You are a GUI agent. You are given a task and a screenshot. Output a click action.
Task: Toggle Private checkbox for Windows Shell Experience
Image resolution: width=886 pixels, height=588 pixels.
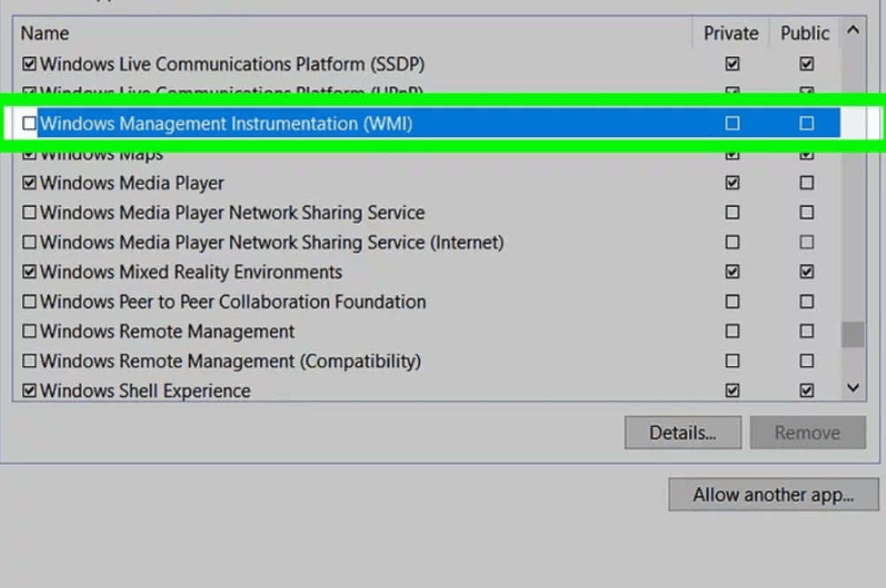[x=732, y=390]
